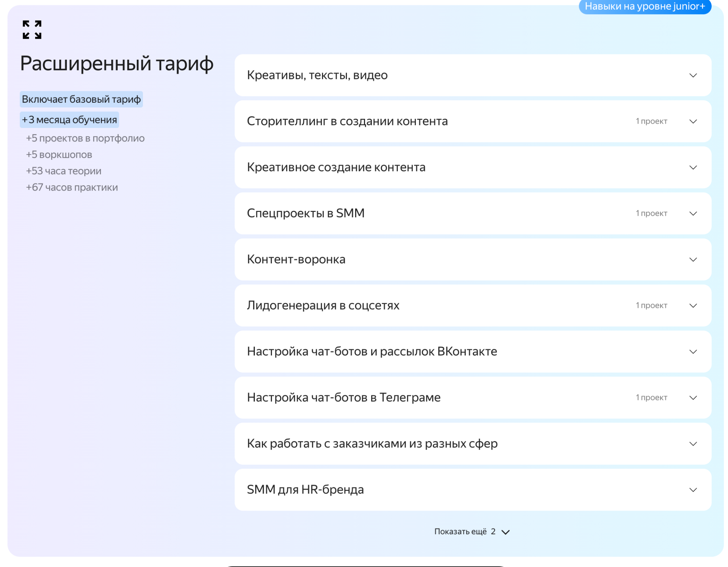728x567 pixels.
Task: Open "Лидогенерация в соцсетях" accordion
Action: coord(473,305)
